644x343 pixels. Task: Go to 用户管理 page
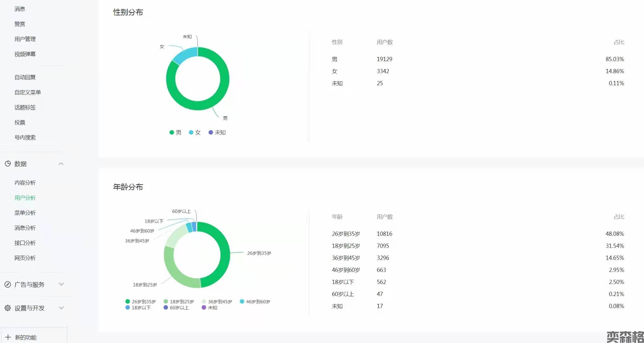click(x=25, y=39)
